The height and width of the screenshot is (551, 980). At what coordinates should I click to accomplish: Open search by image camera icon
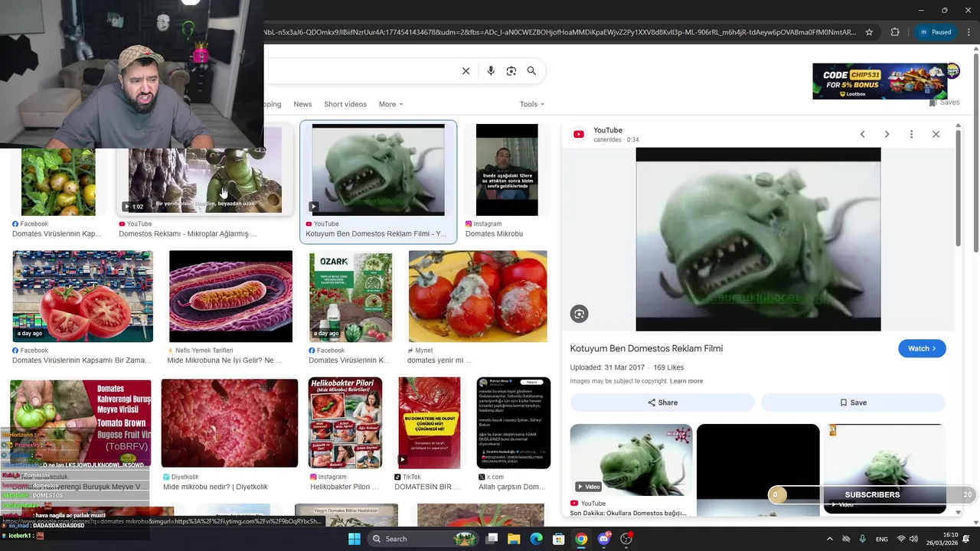coord(511,71)
